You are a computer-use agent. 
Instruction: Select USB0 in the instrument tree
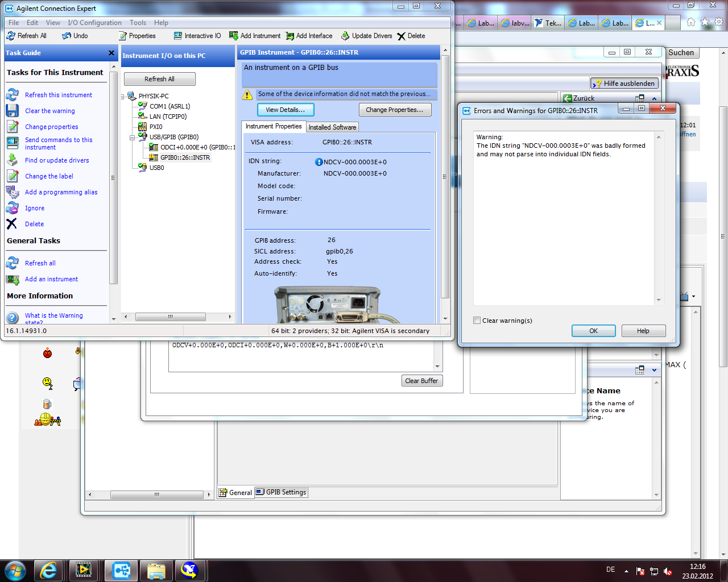156,168
